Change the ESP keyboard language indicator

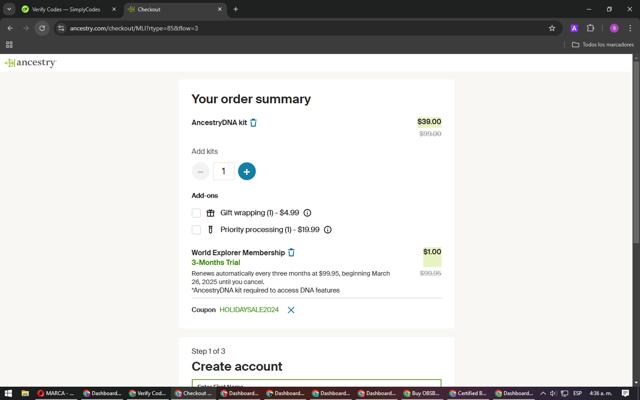click(578, 393)
